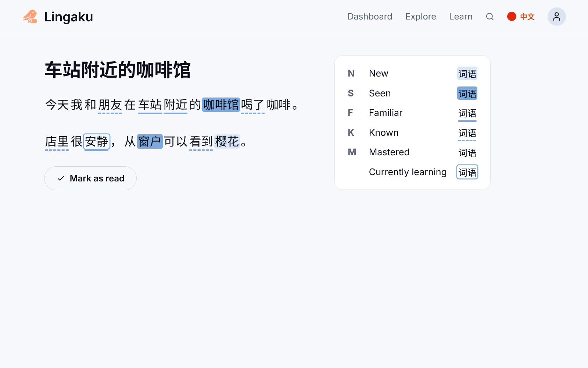Viewport: 588px width, 368px height.
Task: Click the Currently learning sample 词语
Action: pyautogui.click(x=467, y=172)
